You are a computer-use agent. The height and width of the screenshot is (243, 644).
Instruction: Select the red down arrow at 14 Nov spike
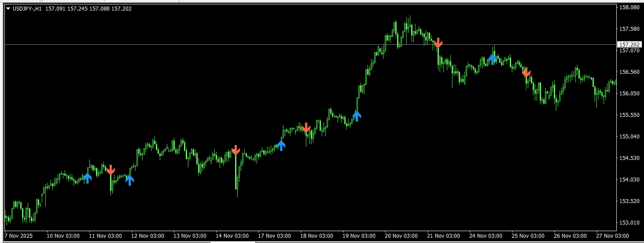pyautogui.click(x=236, y=150)
